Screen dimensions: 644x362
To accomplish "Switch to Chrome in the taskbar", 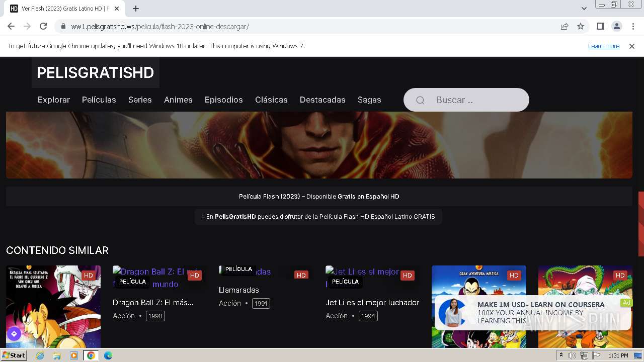I will click(x=91, y=355).
